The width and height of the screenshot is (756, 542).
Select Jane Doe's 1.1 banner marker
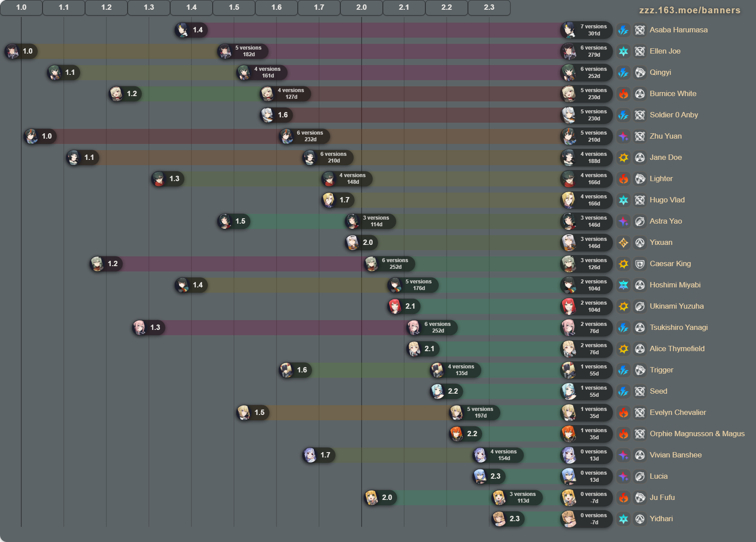point(82,158)
